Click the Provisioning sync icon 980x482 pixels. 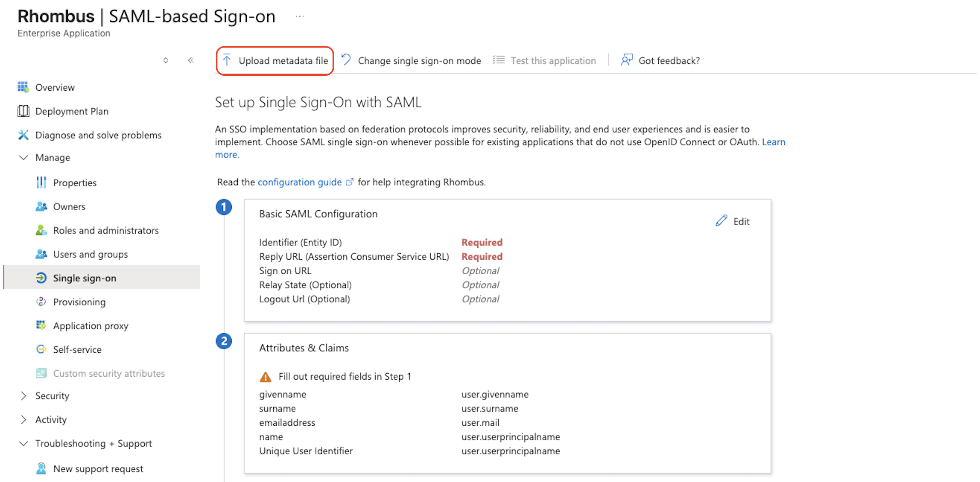click(41, 302)
